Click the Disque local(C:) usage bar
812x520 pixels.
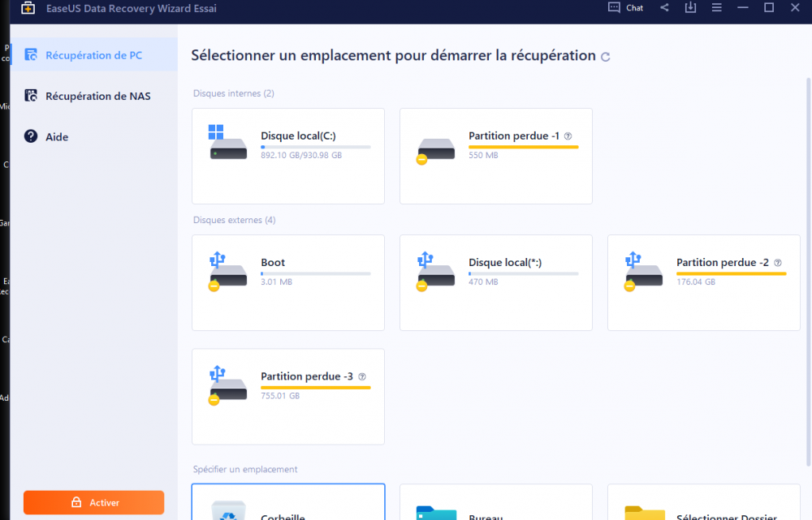click(x=315, y=147)
